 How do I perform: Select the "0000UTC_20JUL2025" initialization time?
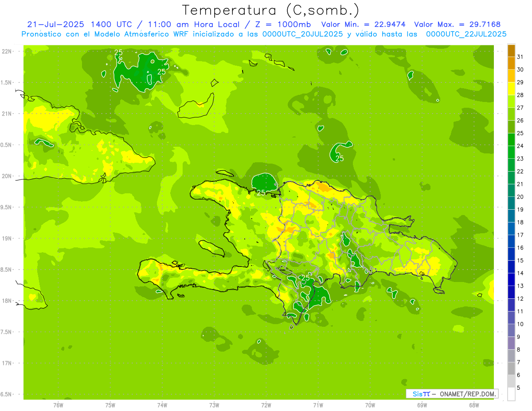coord(303,34)
